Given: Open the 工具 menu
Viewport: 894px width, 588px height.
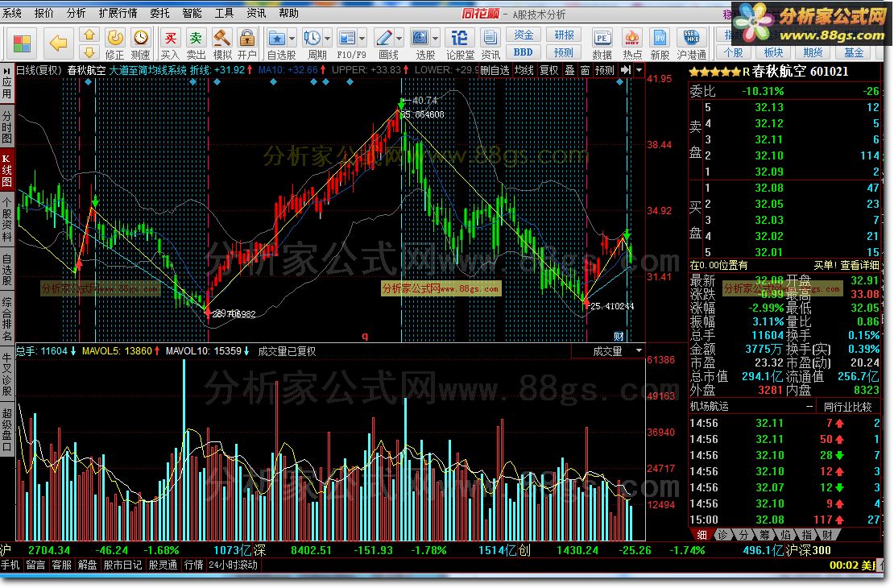Looking at the screenshot, I should [x=224, y=13].
